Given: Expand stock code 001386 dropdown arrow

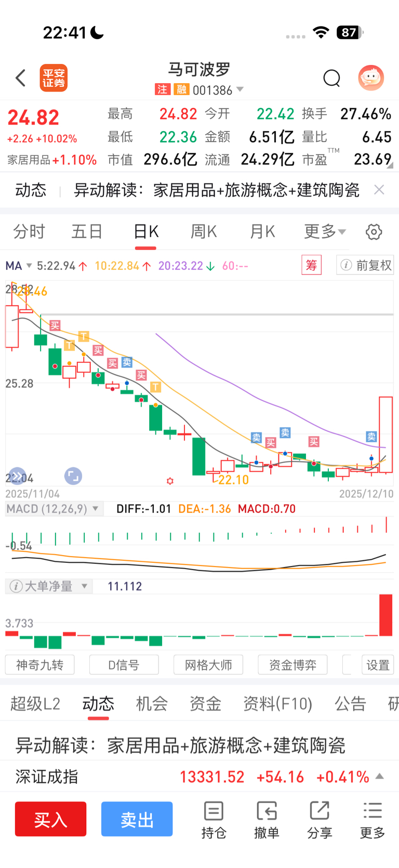Looking at the screenshot, I should click(240, 89).
